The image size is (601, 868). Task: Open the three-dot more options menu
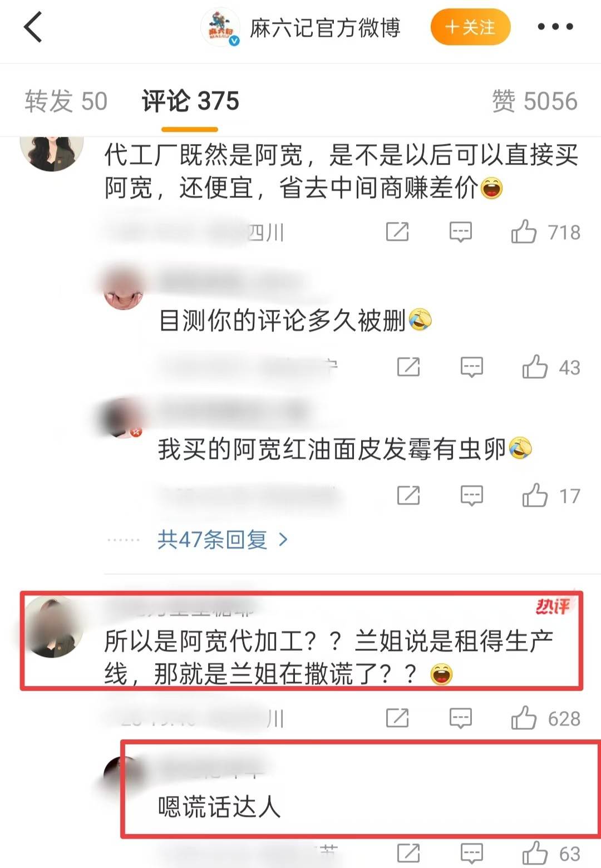point(555,27)
